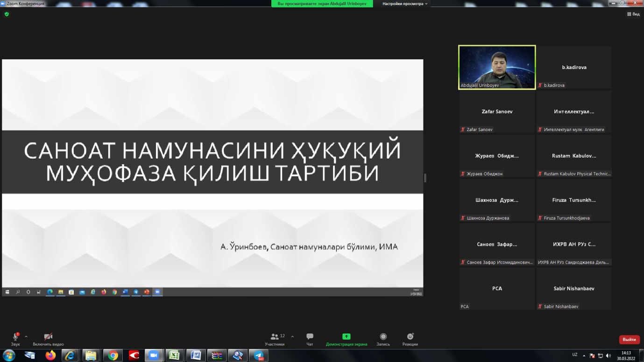Click the green encryption shield icon
The image size is (644, 362).
click(x=7, y=14)
